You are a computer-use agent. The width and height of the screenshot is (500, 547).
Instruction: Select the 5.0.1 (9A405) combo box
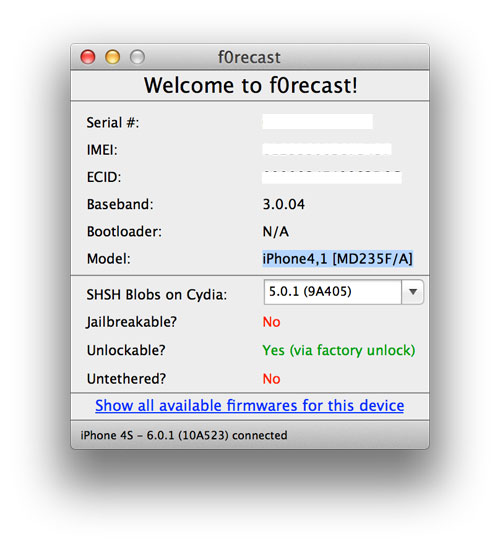(x=343, y=292)
